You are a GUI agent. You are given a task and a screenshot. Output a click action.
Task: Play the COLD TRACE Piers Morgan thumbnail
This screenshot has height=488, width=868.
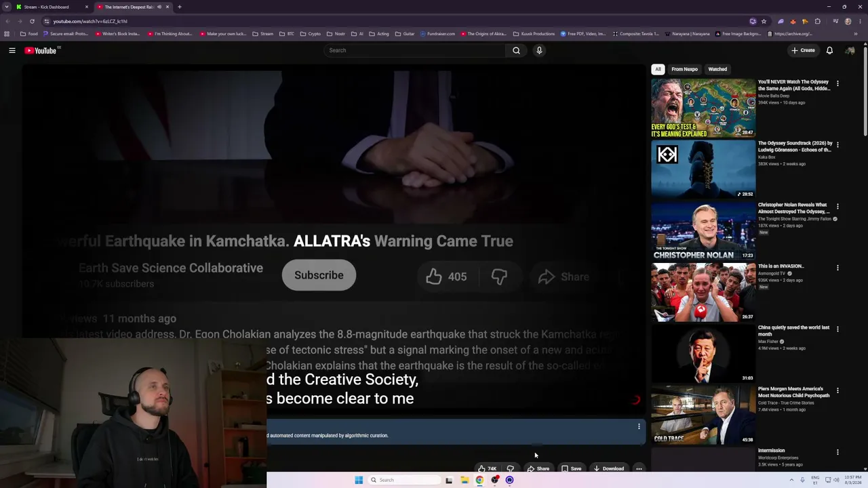coord(703,415)
